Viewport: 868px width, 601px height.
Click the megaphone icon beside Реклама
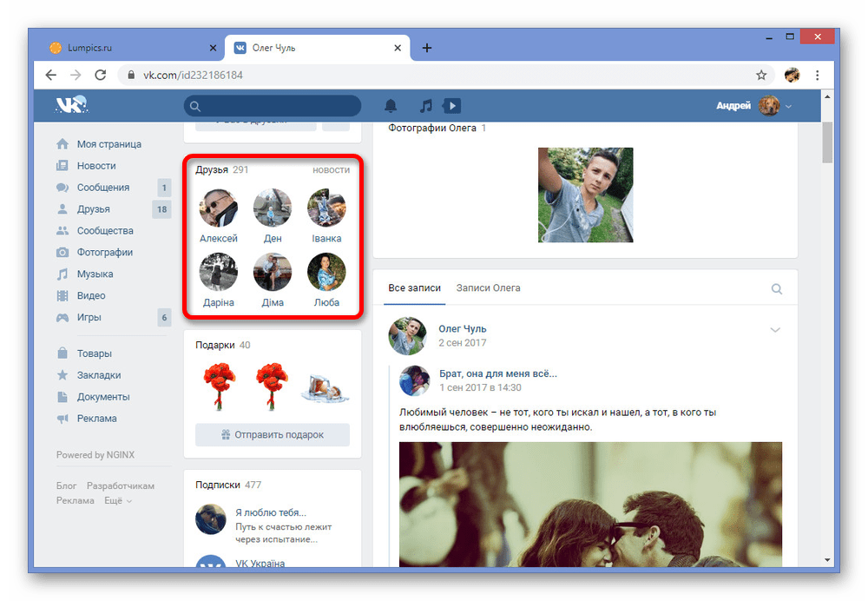tap(62, 419)
